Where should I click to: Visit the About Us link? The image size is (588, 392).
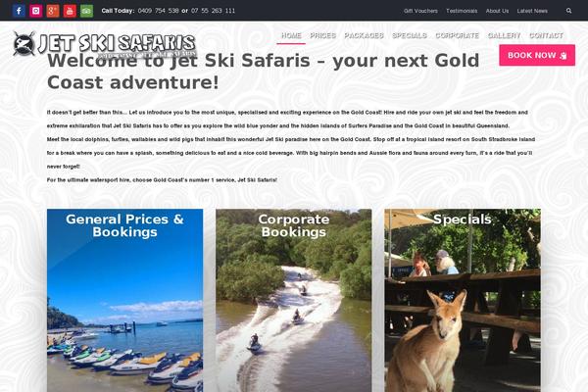point(497,11)
